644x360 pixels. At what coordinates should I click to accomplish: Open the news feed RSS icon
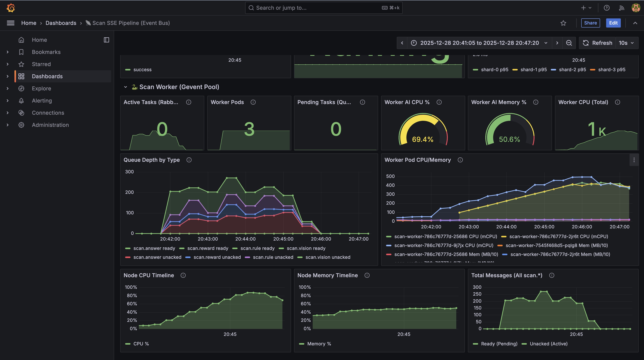point(622,8)
